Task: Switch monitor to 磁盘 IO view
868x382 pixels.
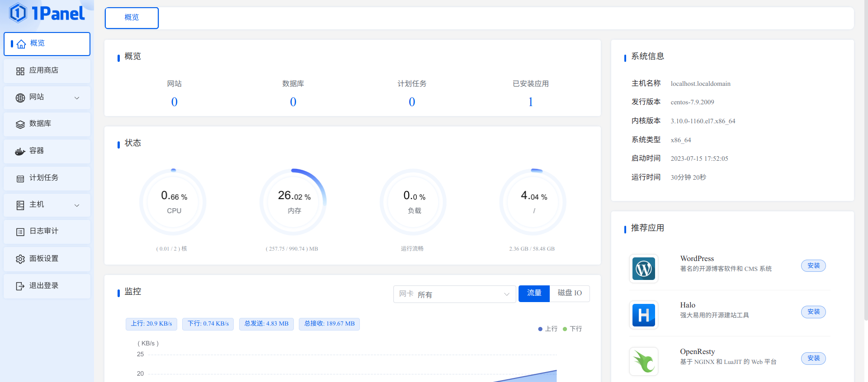Action: 570,293
